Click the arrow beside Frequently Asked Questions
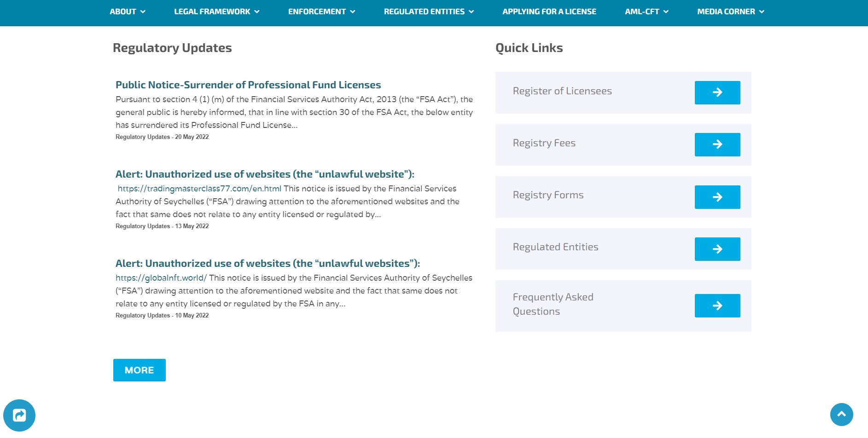The image size is (868, 438). click(717, 305)
